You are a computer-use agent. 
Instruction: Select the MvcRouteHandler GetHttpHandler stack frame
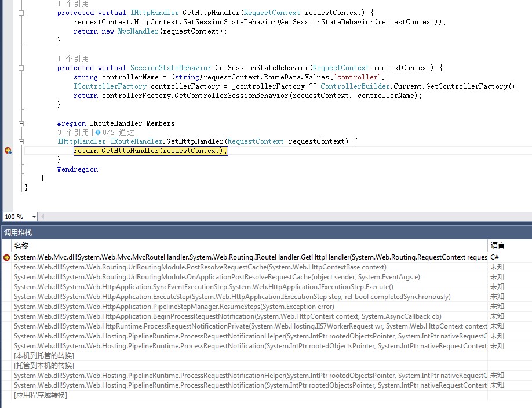point(250,257)
